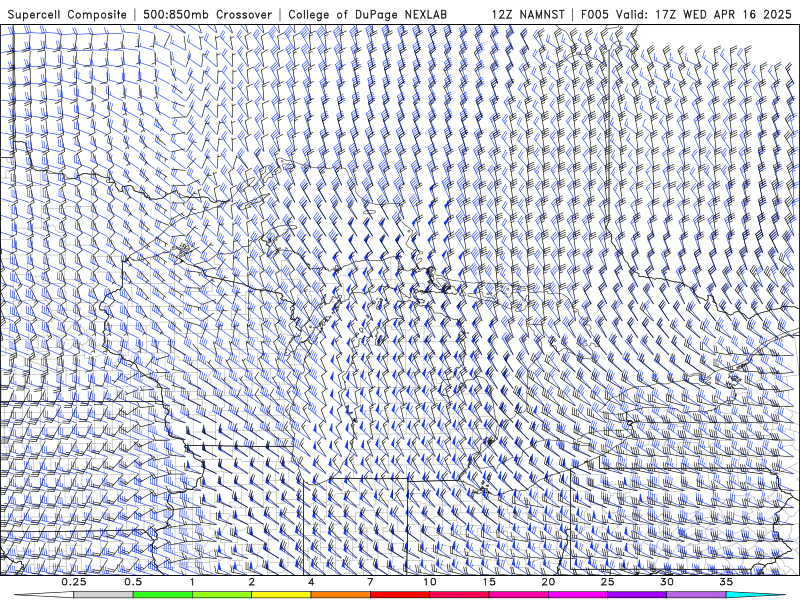Screen dimensions: 800x600
Task: Click the lavender 30–35 legend color segment
Action: click(x=696, y=595)
